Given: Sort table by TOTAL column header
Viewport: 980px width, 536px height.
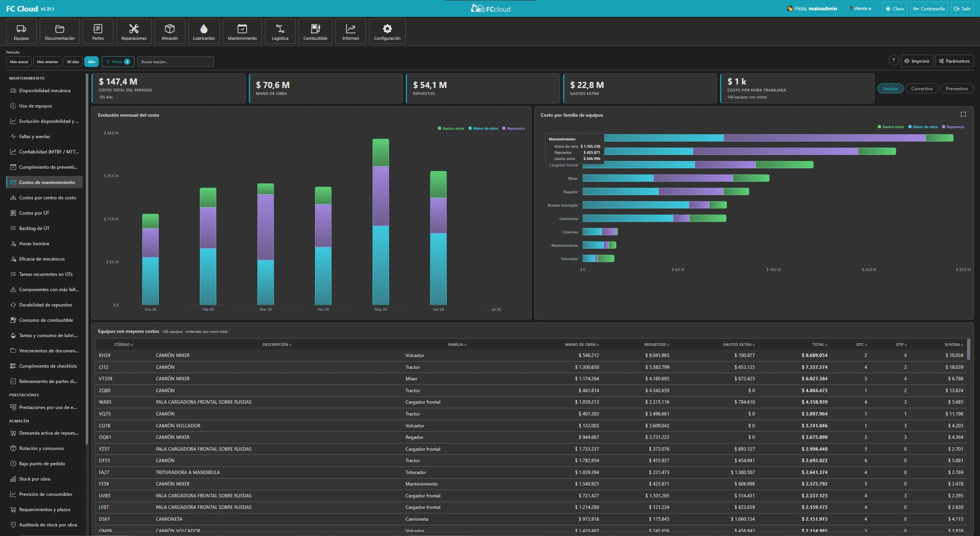Looking at the screenshot, I should (820, 345).
